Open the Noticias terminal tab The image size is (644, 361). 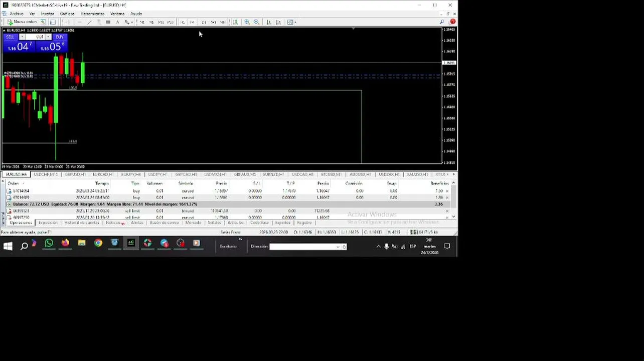pyautogui.click(x=114, y=223)
